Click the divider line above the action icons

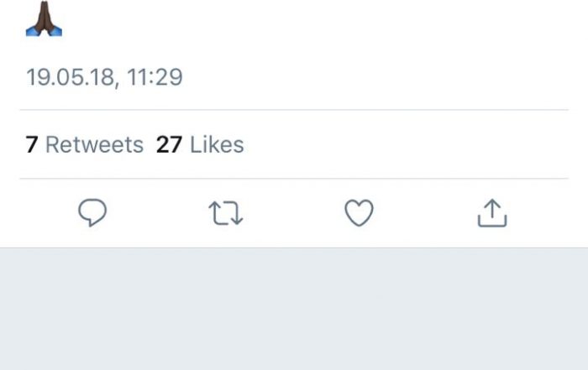[x=294, y=179]
